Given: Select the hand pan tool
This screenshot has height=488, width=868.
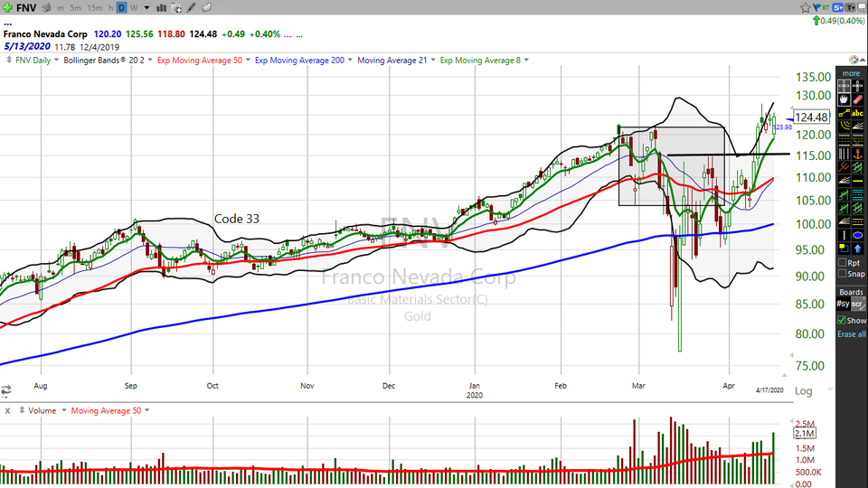Looking at the screenshot, I should pos(844,99).
